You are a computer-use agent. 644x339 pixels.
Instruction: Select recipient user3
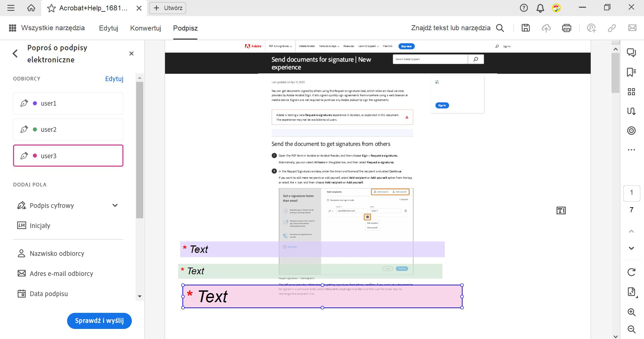tap(68, 156)
